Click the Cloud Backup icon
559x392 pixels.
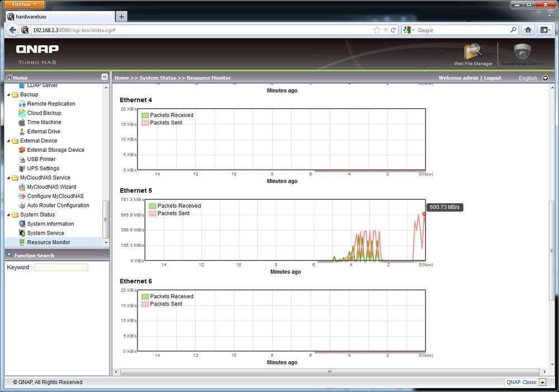coord(22,113)
